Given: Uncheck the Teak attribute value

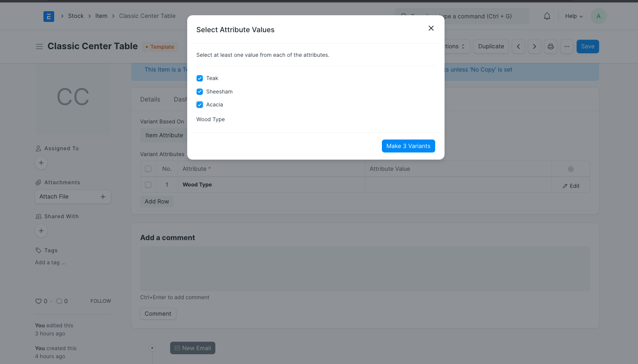Looking at the screenshot, I should coord(199,78).
